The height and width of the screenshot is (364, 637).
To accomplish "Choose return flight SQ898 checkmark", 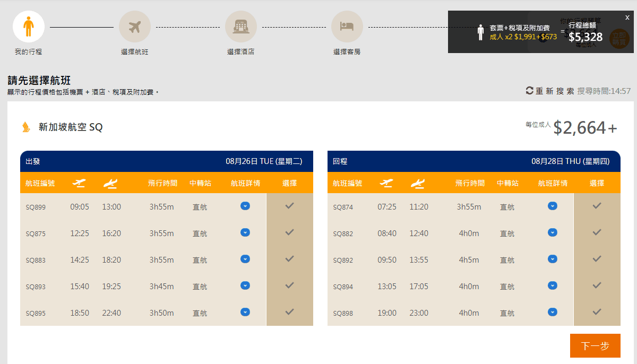I will click(x=597, y=312).
